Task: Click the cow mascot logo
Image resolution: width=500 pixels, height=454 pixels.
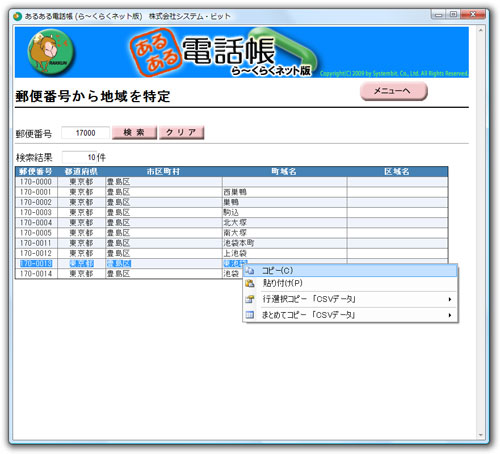Action: tap(51, 52)
